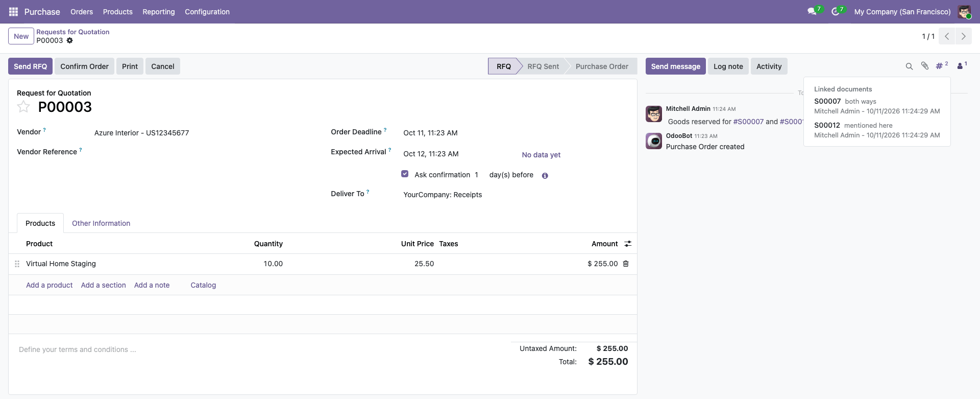Click the gear icon next to P00003

[x=70, y=40]
